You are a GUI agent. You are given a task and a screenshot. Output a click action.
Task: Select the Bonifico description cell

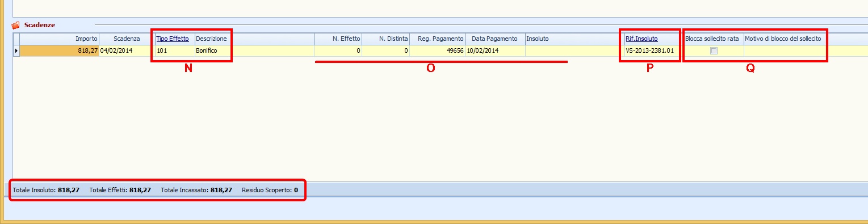click(x=254, y=51)
